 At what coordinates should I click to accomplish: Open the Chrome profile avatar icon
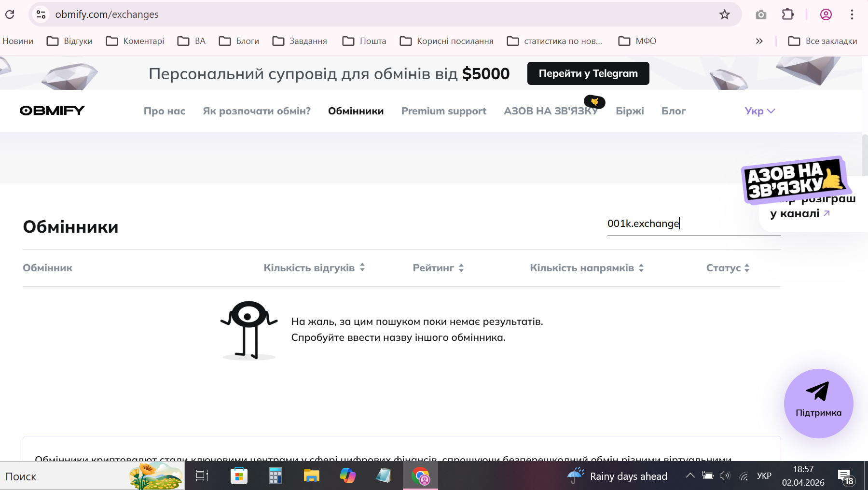[x=826, y=14]
